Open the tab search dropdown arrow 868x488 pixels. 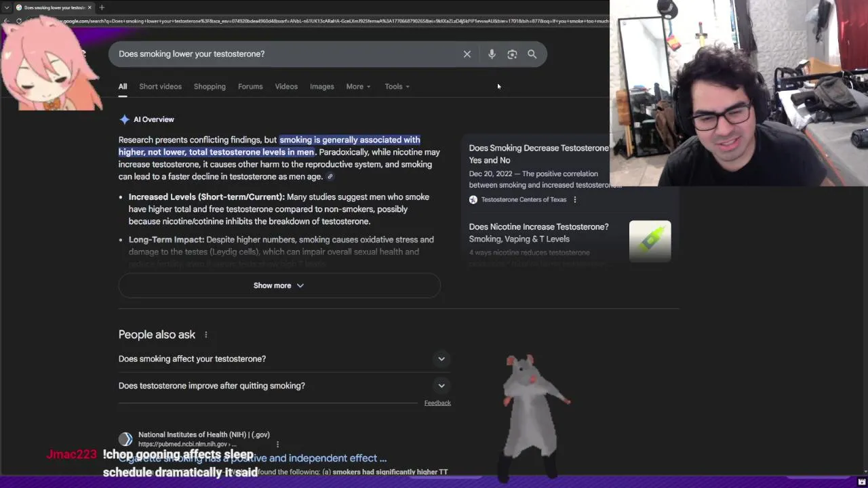click(x=7, y=7)
